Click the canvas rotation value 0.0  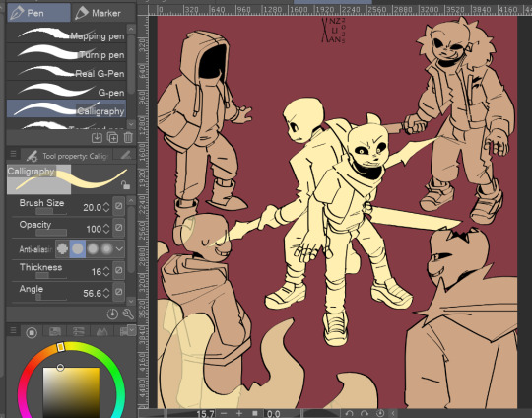[x=274, y=414]
